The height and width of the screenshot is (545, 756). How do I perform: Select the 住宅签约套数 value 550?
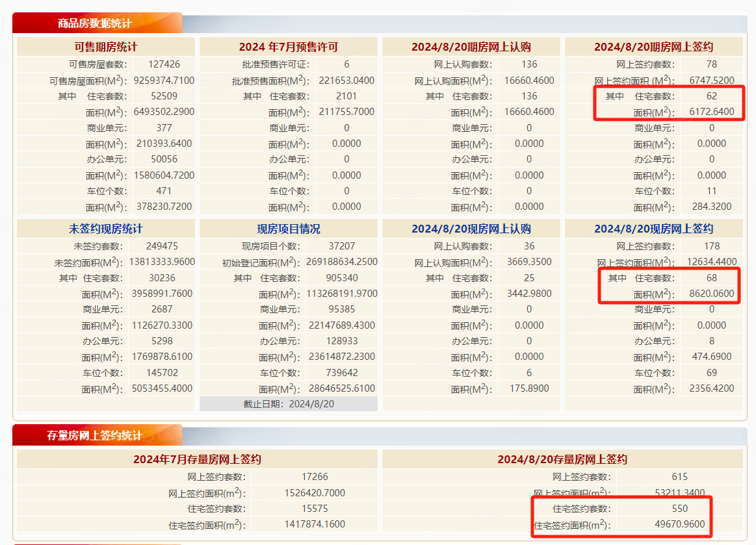pyautogui.click(x=680, y=509)
